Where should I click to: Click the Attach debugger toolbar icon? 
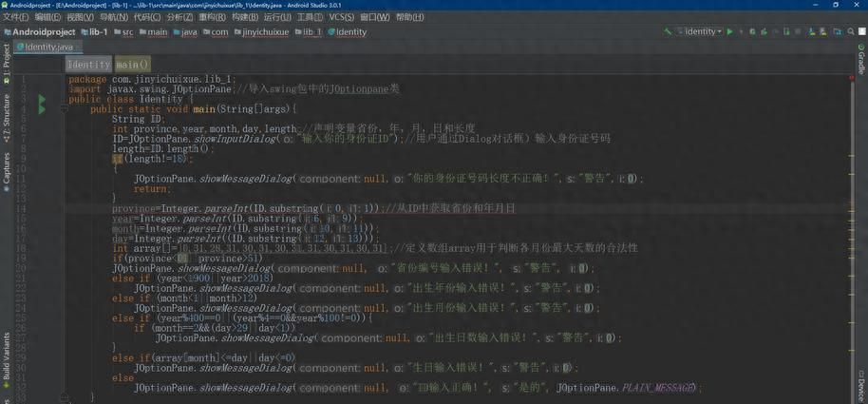786,32
